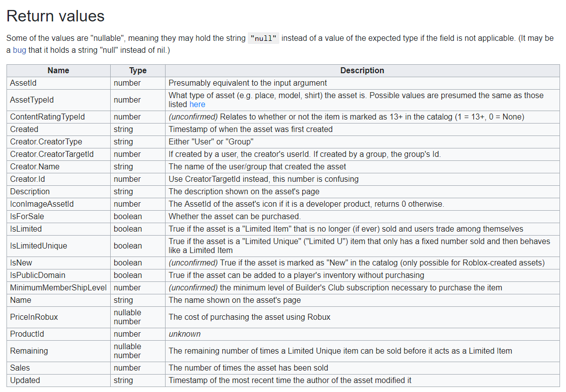Click the IsForSale name cell
Screen dimensions: 566x392
(27, 217)
